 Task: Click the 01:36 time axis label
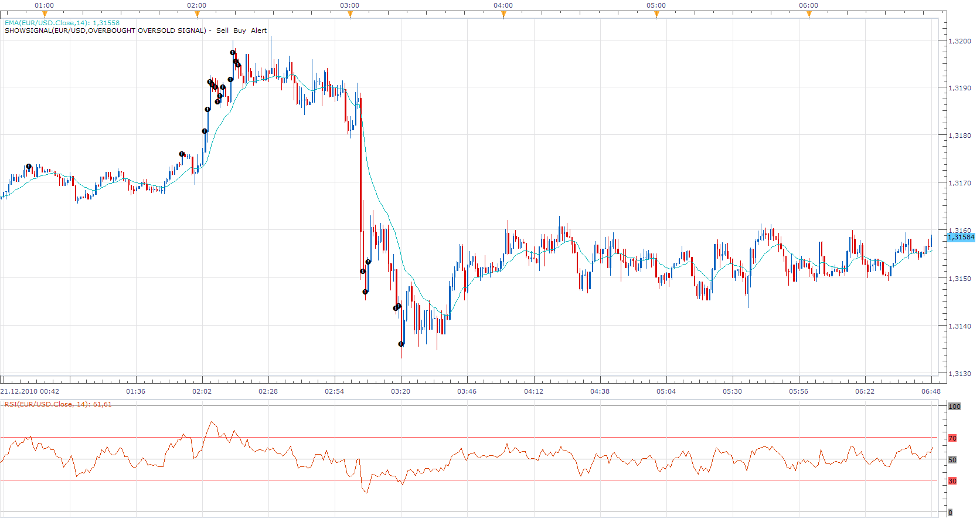coord(136,391)
